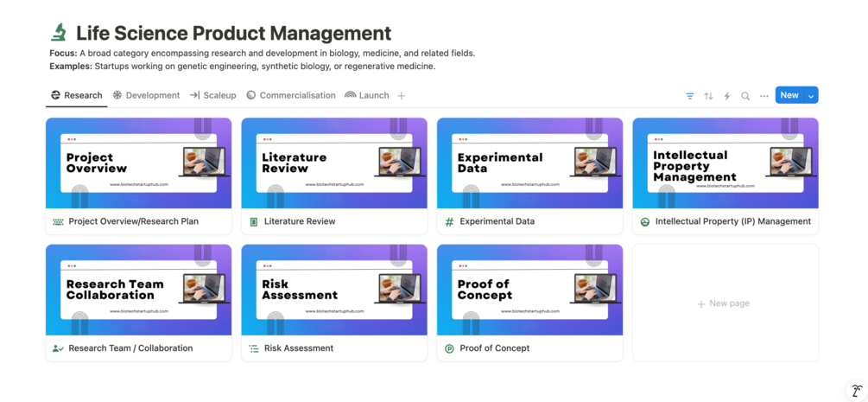Switch to the Development tab

[x=146, y=95]
